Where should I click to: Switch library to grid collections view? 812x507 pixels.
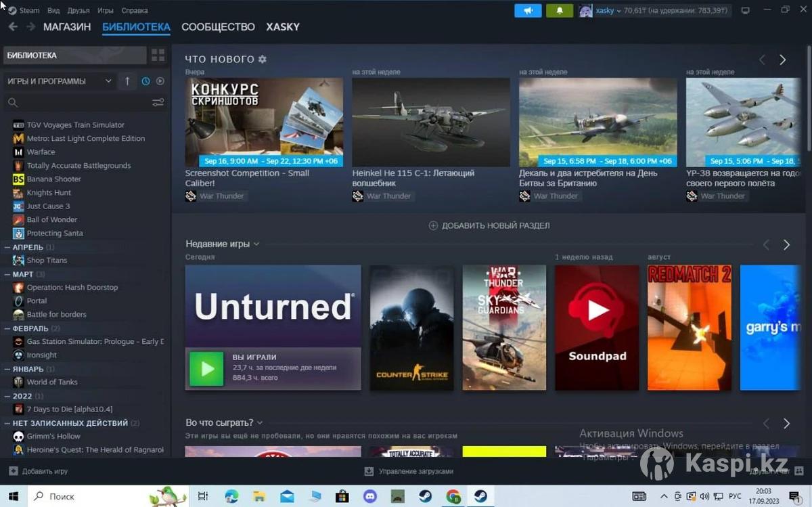158,55
